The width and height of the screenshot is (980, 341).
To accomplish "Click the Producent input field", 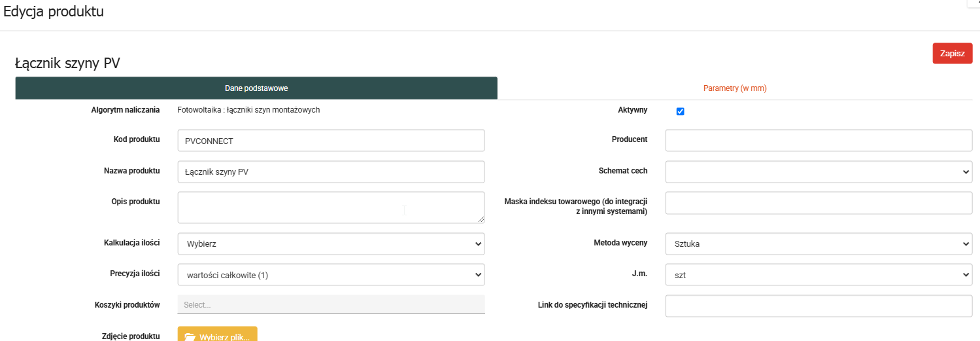I will click(x=819, y=140).
